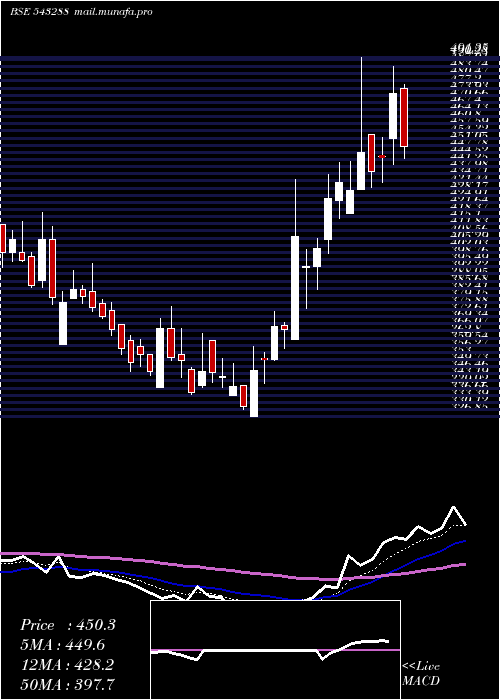
Task: Select the Price : 450.3 readout
Action: (68, 625)
